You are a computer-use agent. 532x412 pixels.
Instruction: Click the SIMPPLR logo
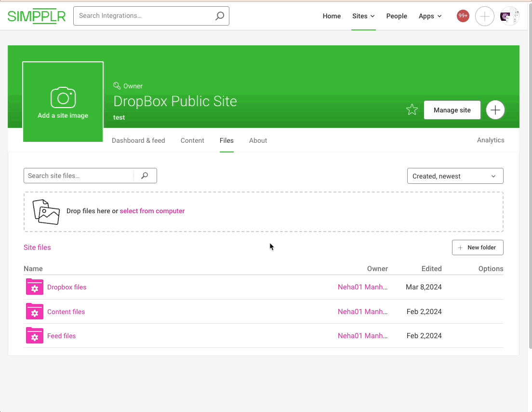(x=36, y=16)
